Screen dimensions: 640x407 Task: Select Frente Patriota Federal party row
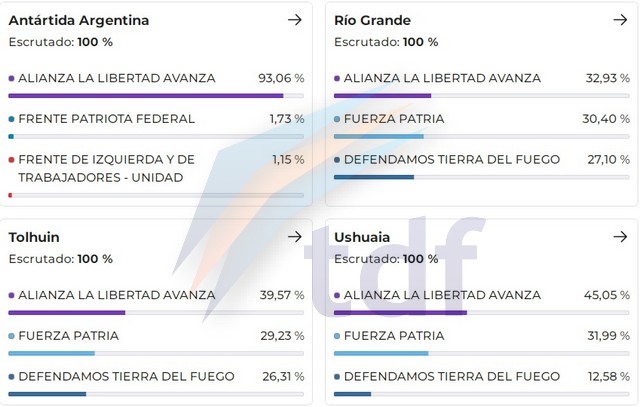click(x=107, y=119)
